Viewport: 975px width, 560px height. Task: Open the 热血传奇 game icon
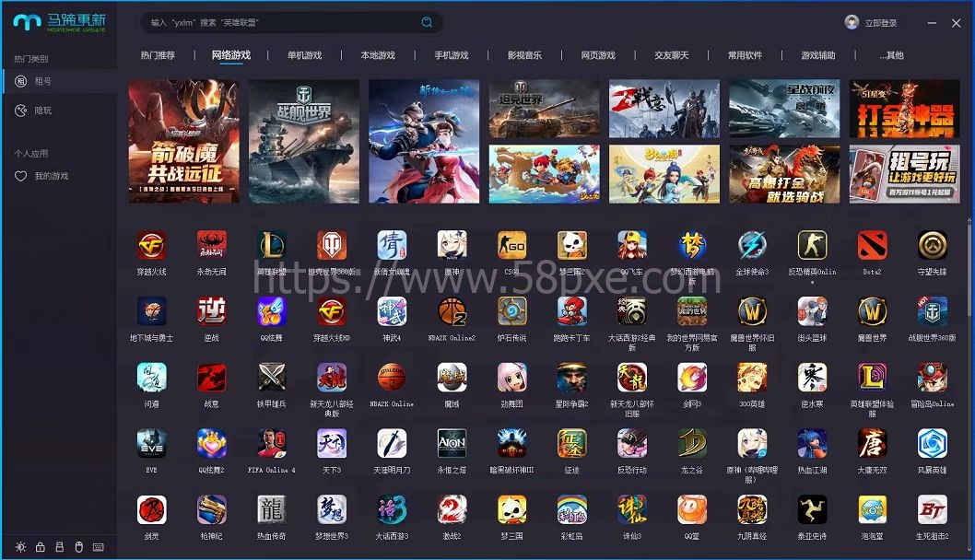[272, 509]
